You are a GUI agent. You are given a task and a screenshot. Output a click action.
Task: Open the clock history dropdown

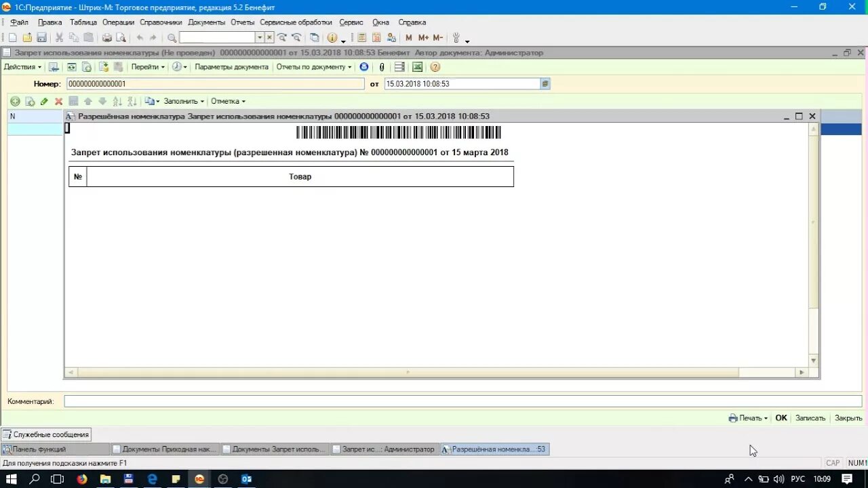(x=180, y=67)
